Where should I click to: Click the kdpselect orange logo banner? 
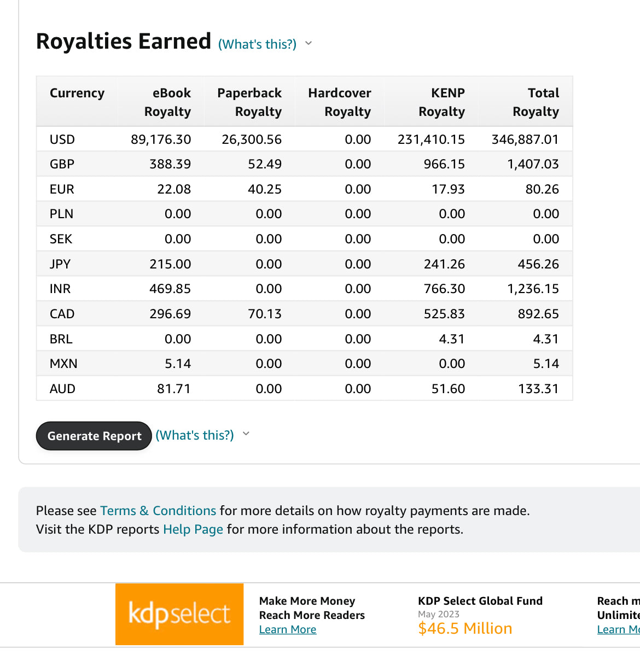coord(179,614)
